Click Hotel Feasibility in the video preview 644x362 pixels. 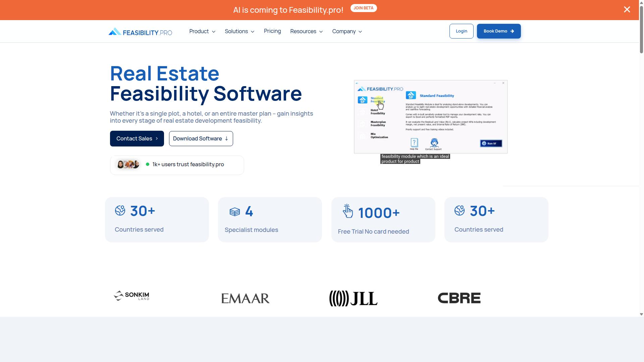pos(378,112)
